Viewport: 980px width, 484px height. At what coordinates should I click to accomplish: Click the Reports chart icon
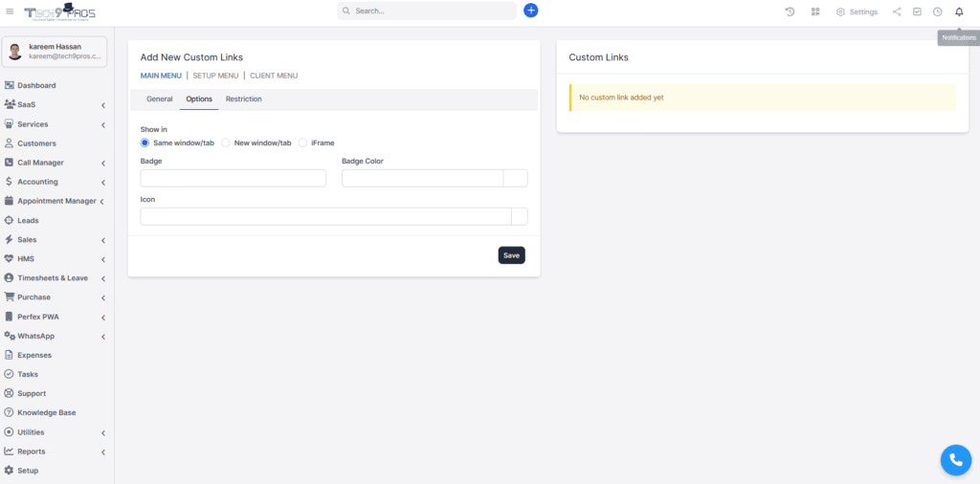(x=10, y=451)
